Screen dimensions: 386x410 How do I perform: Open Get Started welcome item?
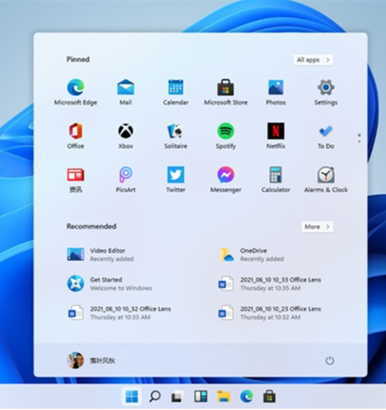[x=109, y=284]
